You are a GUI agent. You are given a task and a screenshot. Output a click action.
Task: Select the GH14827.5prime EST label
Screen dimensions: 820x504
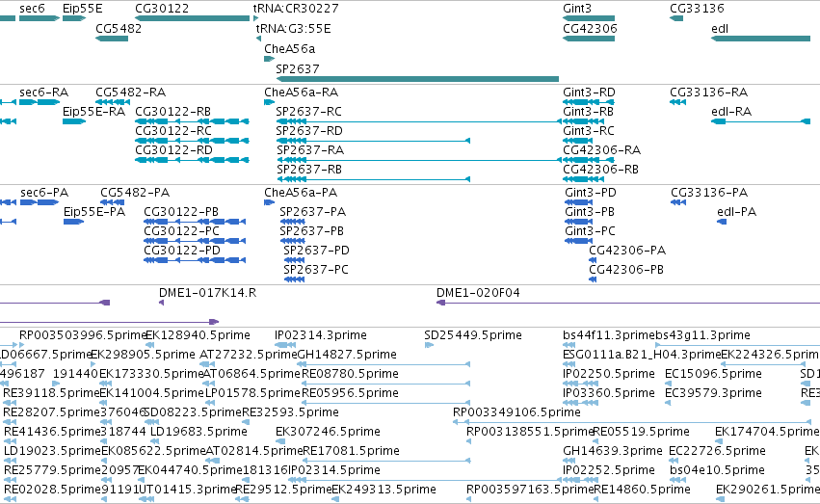(347, 355)
